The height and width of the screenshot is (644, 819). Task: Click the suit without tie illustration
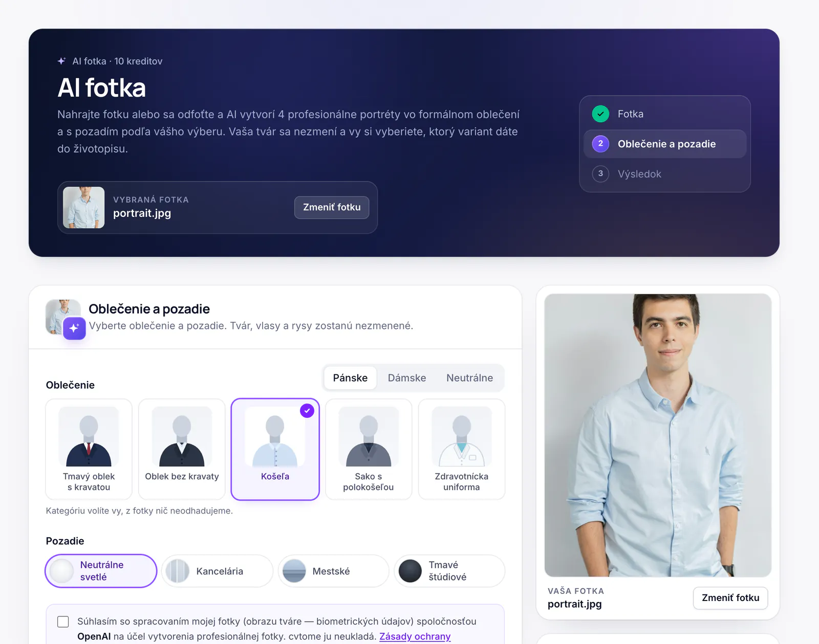click(x=182, y=436)
